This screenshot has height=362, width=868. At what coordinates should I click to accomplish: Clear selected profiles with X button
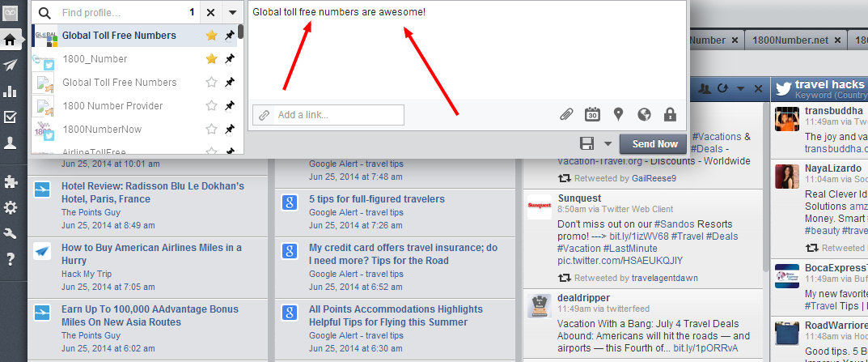tap(210, 13)
